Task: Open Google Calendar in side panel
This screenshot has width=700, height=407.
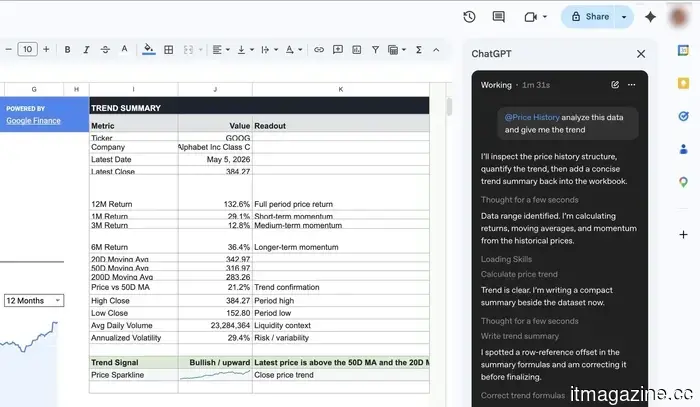Action: [x=683, y=50]
